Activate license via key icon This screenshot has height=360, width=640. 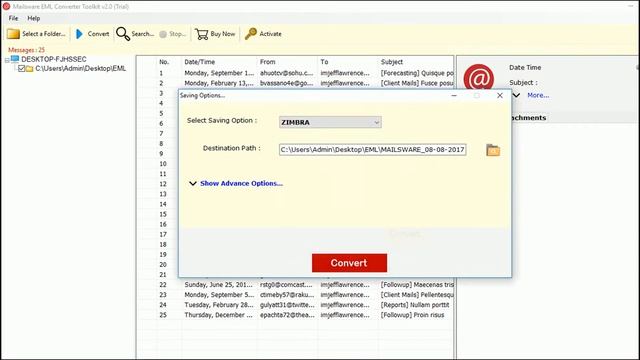pos(251,34)
